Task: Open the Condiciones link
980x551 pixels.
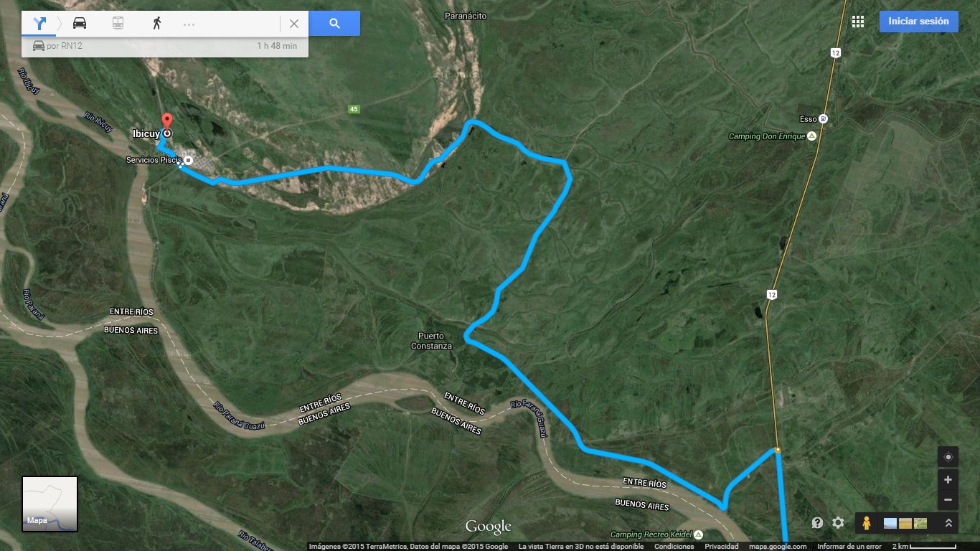Action: click(674, 547)
